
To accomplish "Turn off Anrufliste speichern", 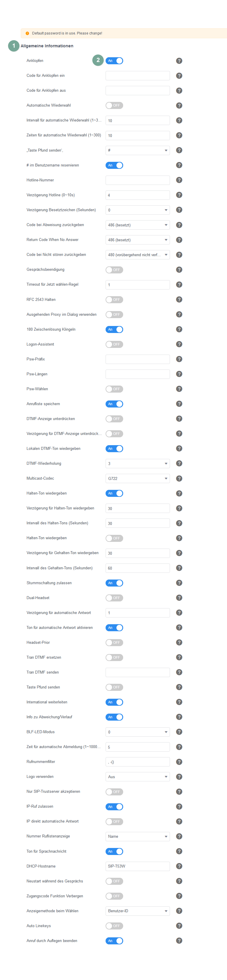I will pos(114,404).
